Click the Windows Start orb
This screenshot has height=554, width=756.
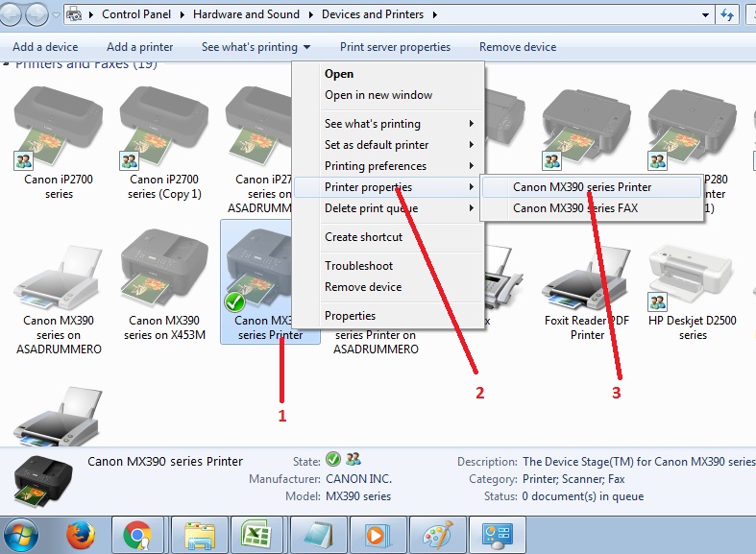21,535
